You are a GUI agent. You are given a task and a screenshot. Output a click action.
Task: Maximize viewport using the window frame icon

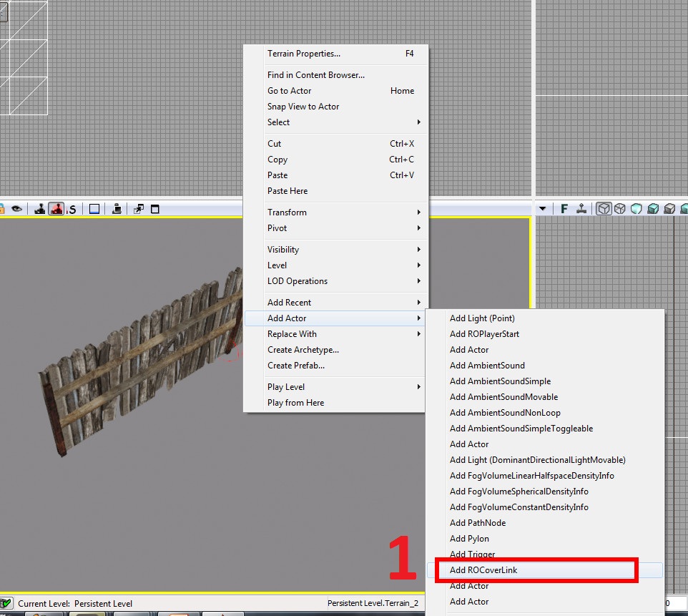[154, 209]
